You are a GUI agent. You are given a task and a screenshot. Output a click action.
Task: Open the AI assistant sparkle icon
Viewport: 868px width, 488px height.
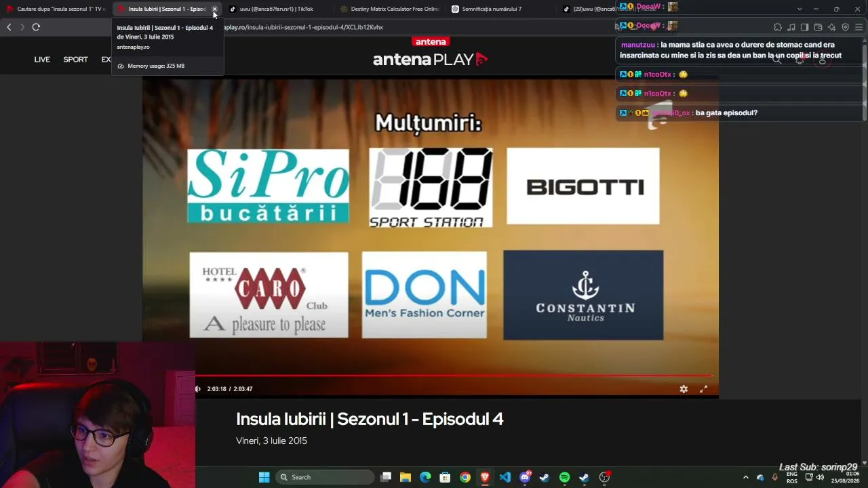831,27
